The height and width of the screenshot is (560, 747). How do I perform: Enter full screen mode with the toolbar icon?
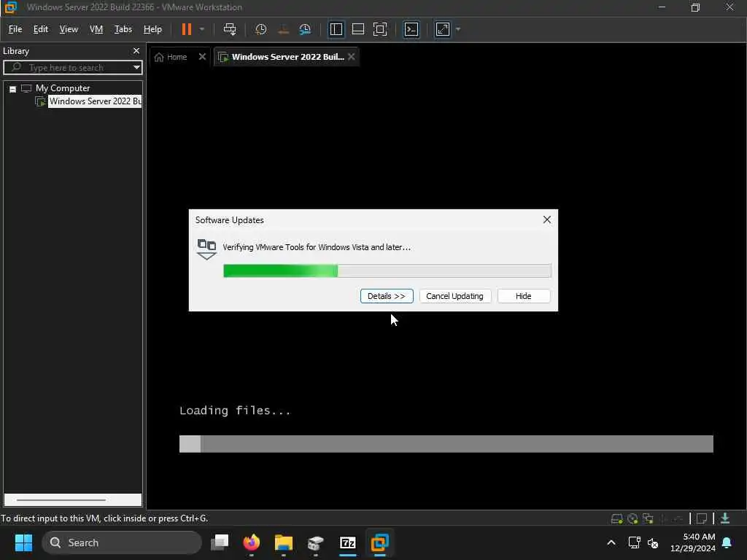click(x=379, y=29)
